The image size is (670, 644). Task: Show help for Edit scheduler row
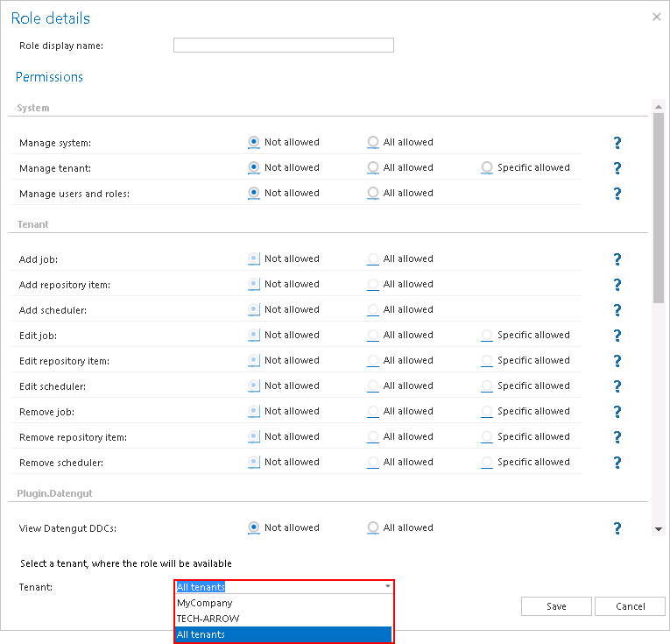coord(617,386)
